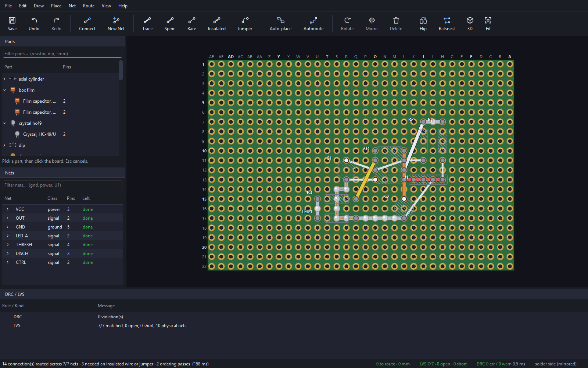Select the second Film capacitor part

point(61,112)
